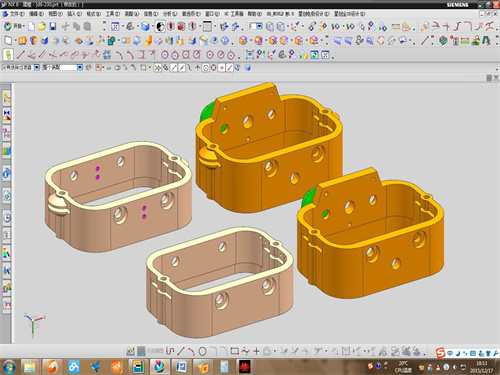Toggle the snap to circle center option
This screenshot has height=375, width=500.
click(206, 68)
